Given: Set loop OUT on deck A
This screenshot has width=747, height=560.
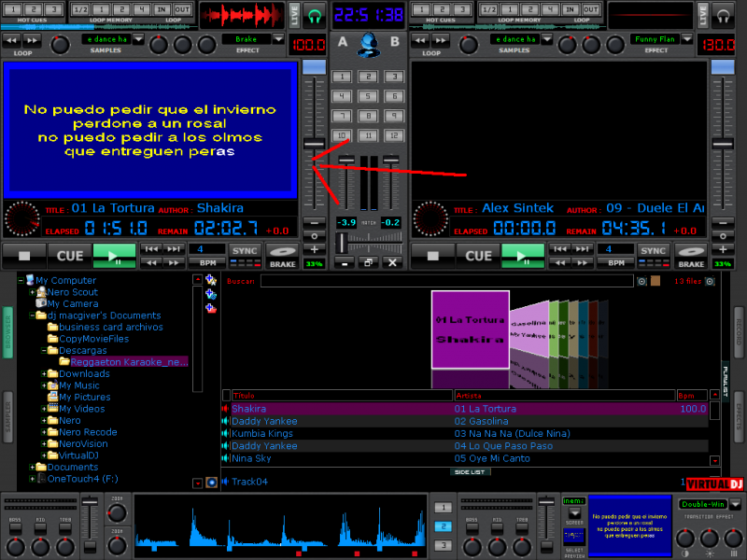Looking at the screenshot, I should pyautogui.click(x=182, y=9).
